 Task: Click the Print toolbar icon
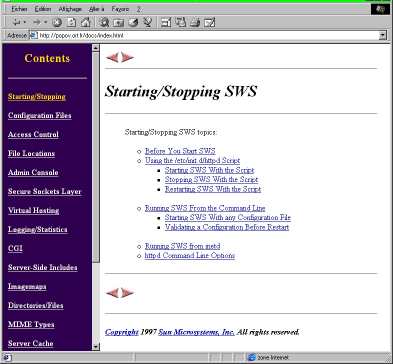195,22
